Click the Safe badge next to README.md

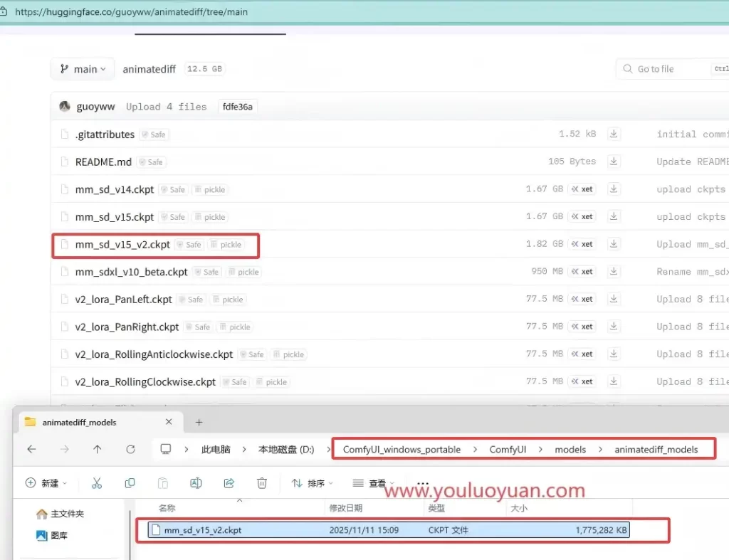[x=151, y=162]
